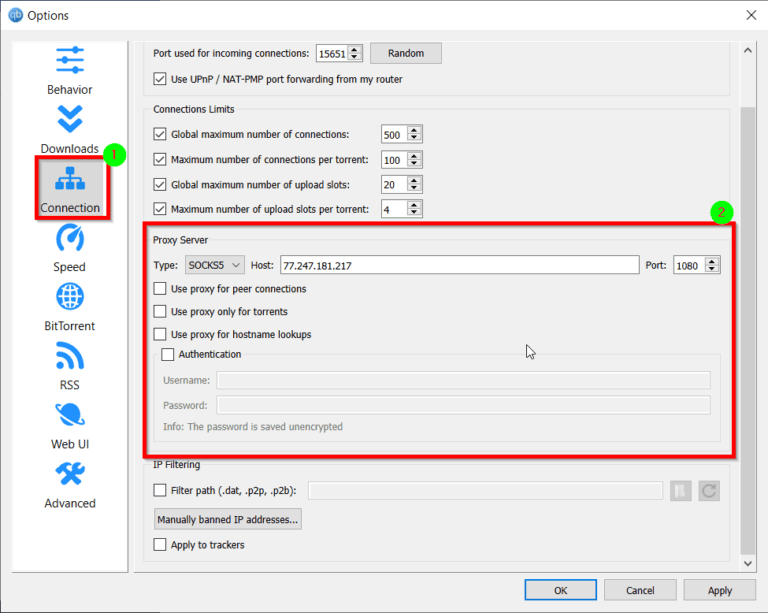Viewport: 768px width, 613px height.
Task: Click the browse filter file icon button
Action: pos(680,491)
